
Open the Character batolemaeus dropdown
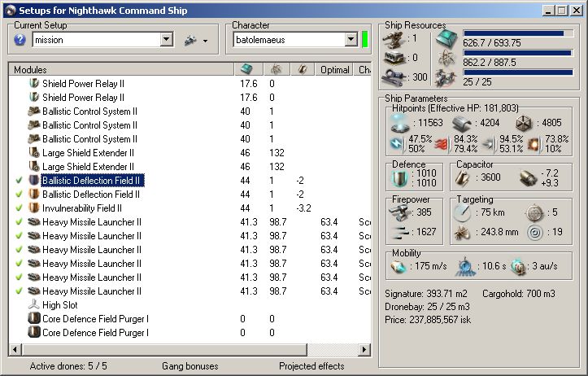coord(351,39)
